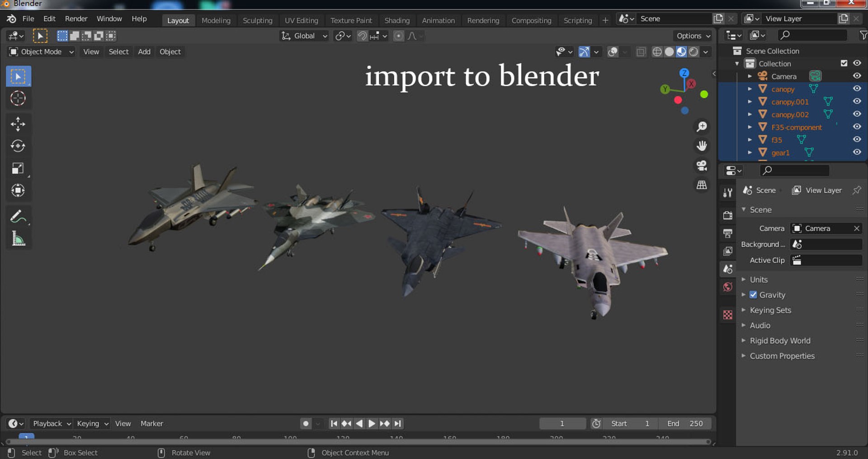This screenshot has width=868, height=459.
Task: Open the Render menu
Action: coord(76,19)
